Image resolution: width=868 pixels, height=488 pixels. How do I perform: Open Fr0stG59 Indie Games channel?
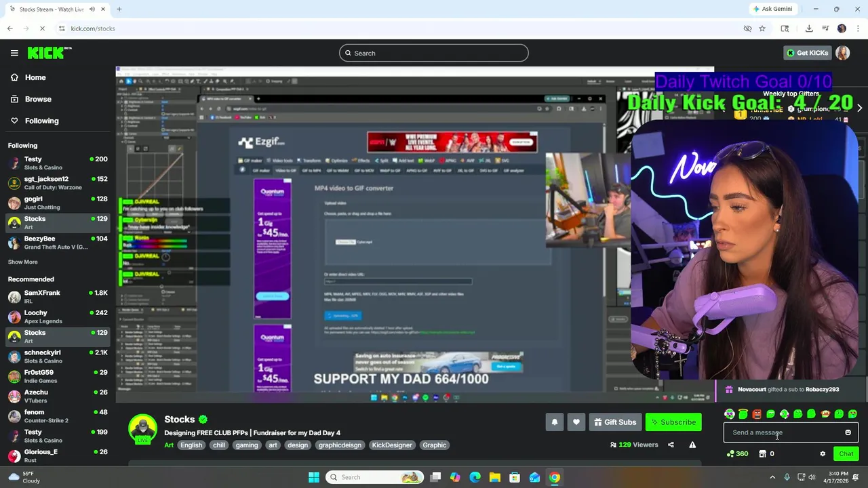point(58,376)
